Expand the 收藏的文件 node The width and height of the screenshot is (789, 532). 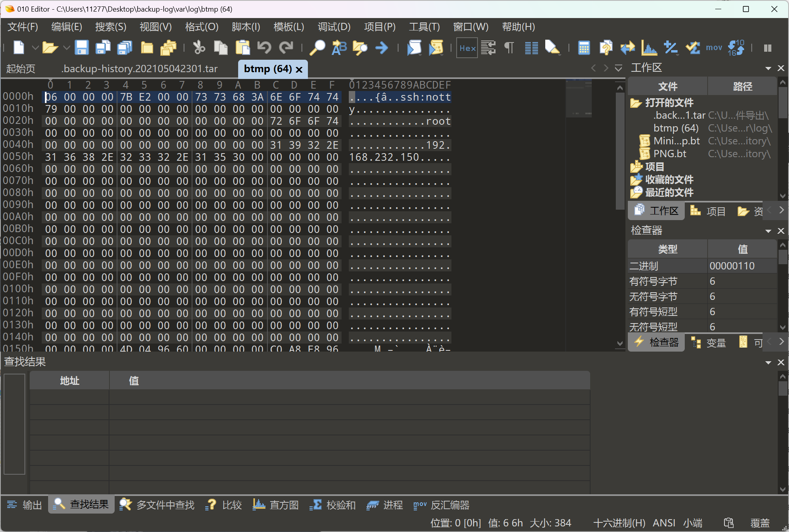(x=669, y=180)
